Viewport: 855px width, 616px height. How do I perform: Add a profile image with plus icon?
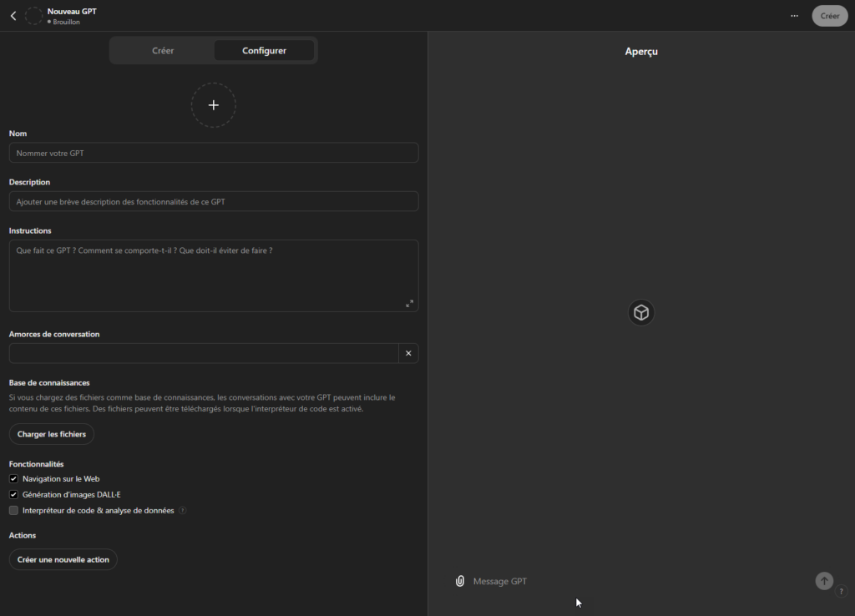(213, 105)
